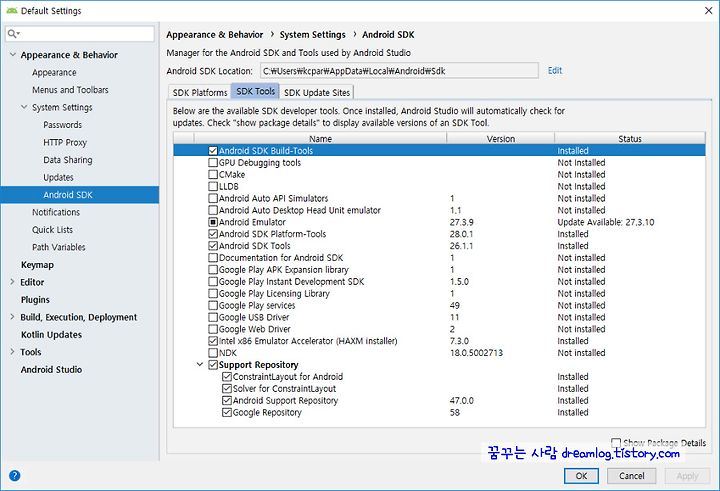This screenshot has height=491, width=720.
Task: Select Android SDK tree item
Action: [80, 195]
